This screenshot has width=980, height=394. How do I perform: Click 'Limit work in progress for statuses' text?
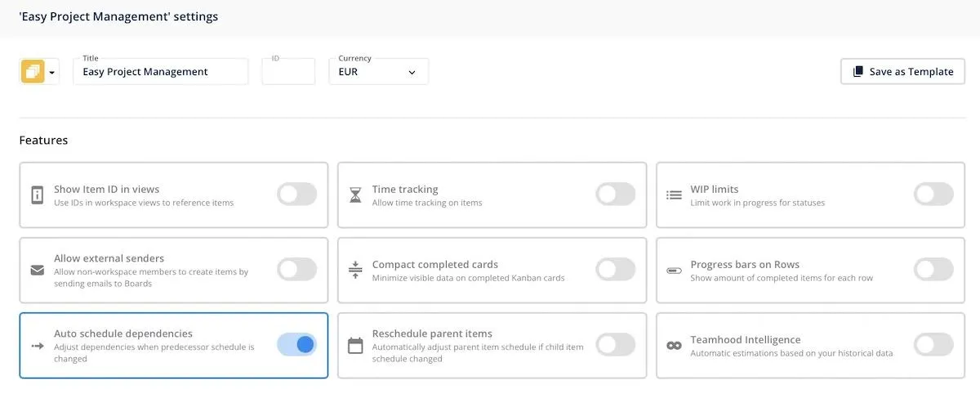(x=758, y=203)
